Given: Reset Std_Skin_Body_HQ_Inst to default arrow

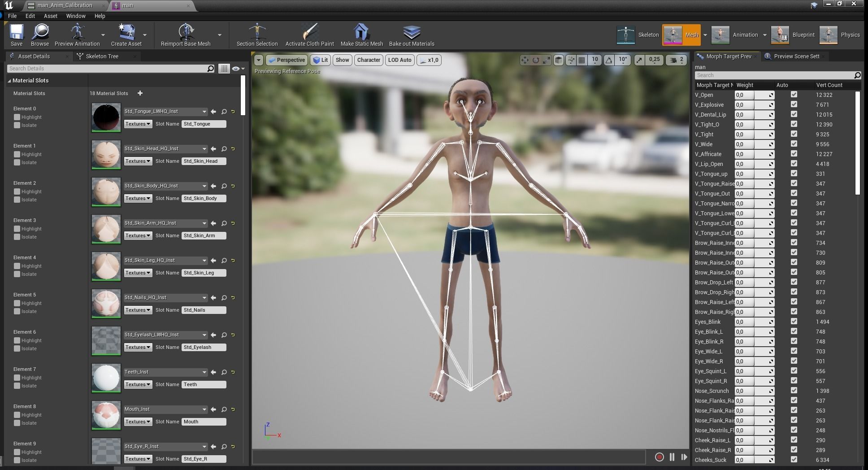Looking at the screenshot, I should coord(233,186).
